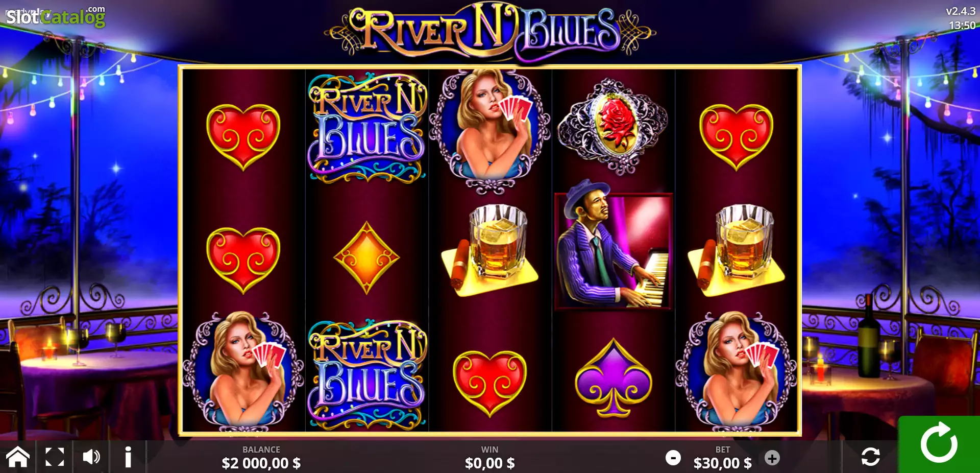Open the SlotCatalog.com logo link
980x473 pixels.
click(x=55, y=17)
